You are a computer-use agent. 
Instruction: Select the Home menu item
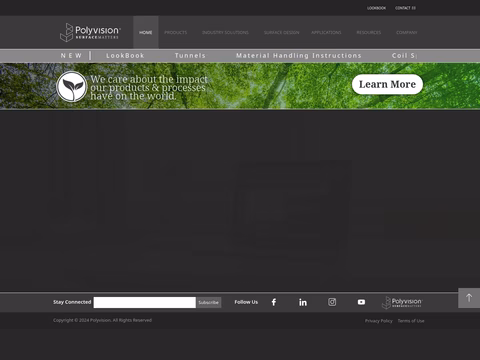[146, 32]
